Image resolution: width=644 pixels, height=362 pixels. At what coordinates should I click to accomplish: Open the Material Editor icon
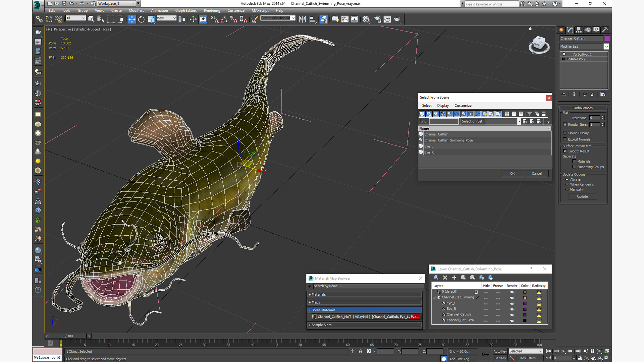366,19
